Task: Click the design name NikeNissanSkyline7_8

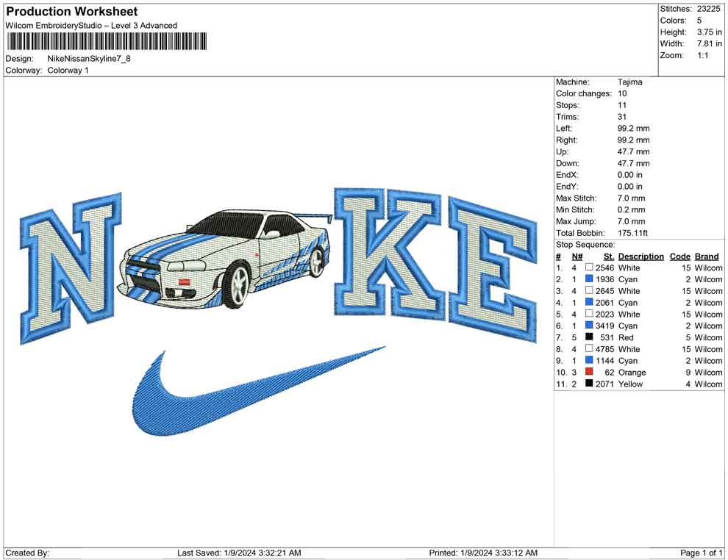Action: [x=90, y=59]
